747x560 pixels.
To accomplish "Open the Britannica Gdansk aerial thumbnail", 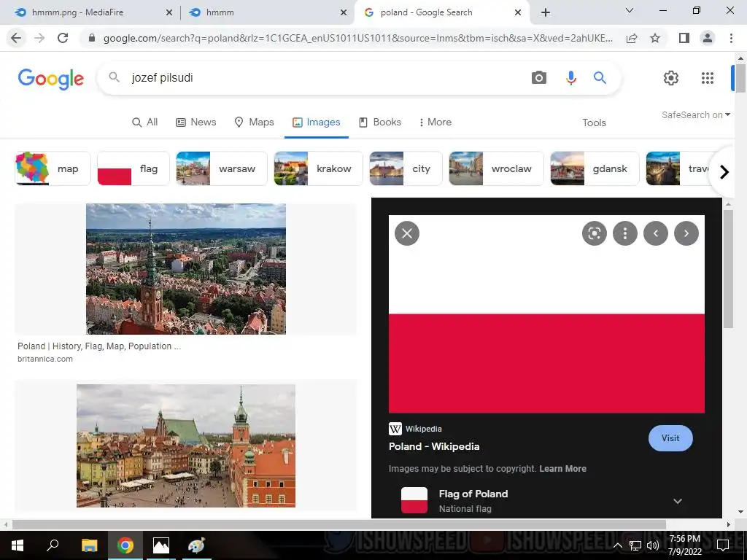I will pos(186,269).
